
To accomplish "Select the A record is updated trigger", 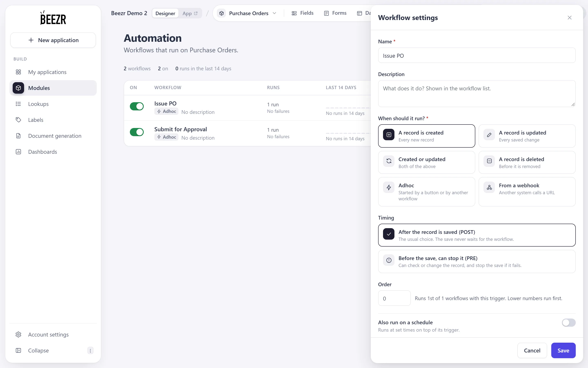I will pos(527,136).
